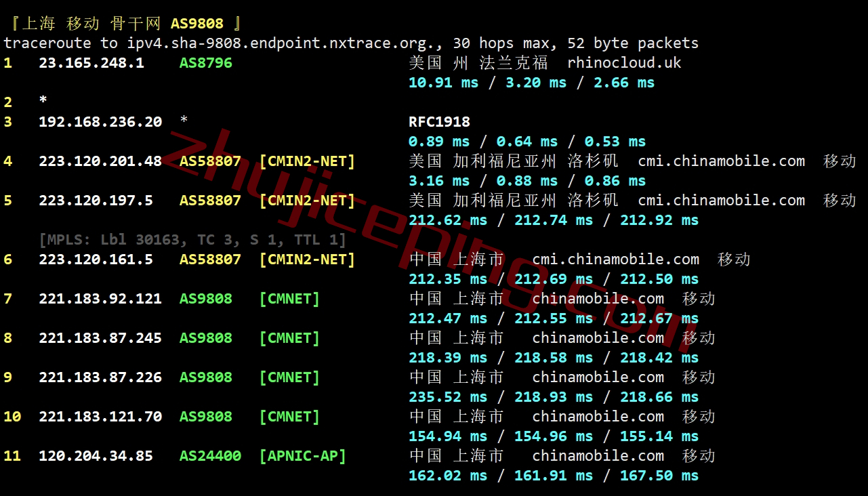Click the [CMIN2-NET] tag on hop 6
This screenshot has height=496, width=868.
[x=307, y=260]
